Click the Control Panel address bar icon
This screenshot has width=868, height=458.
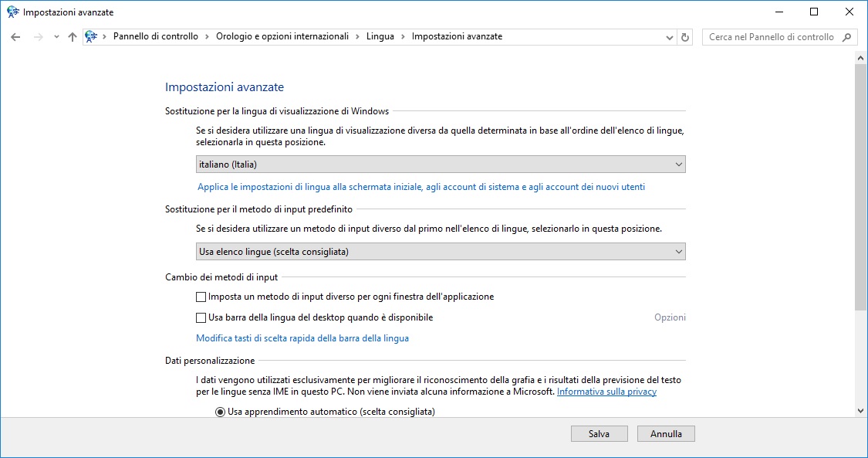coord(92,37)
